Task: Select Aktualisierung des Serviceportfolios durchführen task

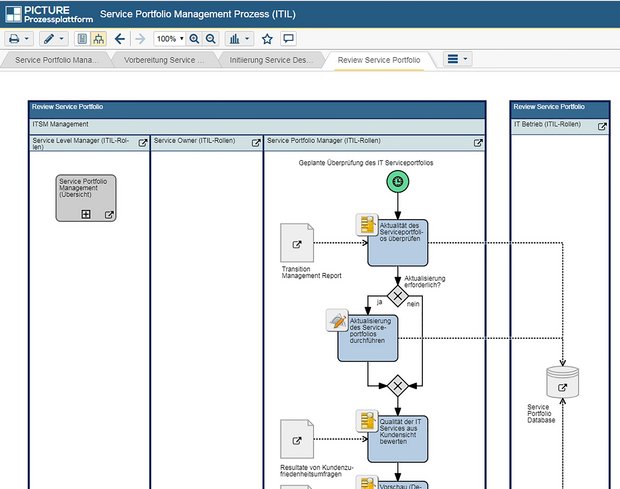Action: coord(368,338)
